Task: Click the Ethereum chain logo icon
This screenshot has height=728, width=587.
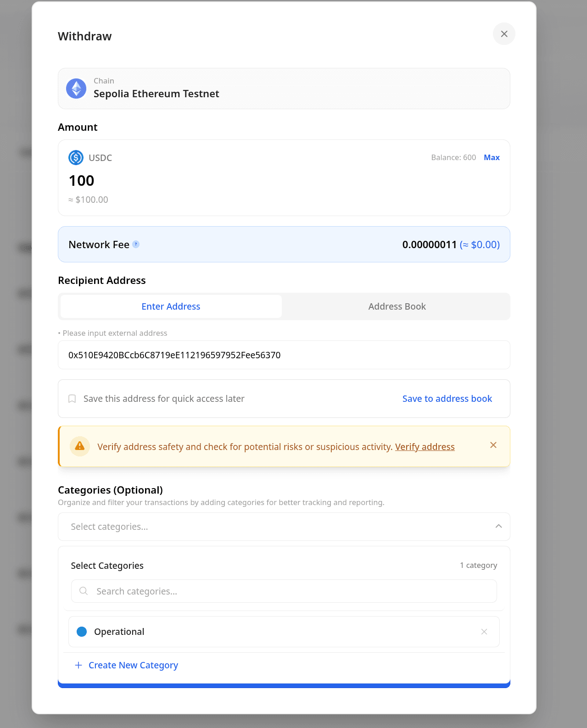Action: [76, 89]
